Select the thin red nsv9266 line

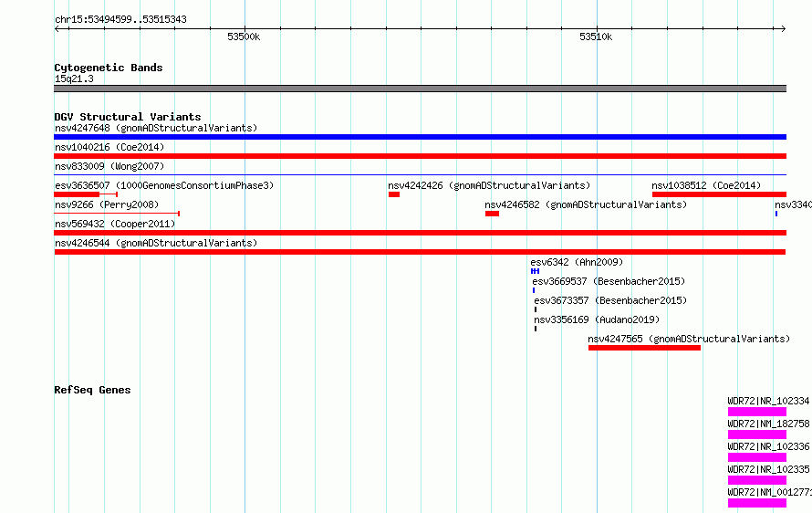click(x=117, y=214)
